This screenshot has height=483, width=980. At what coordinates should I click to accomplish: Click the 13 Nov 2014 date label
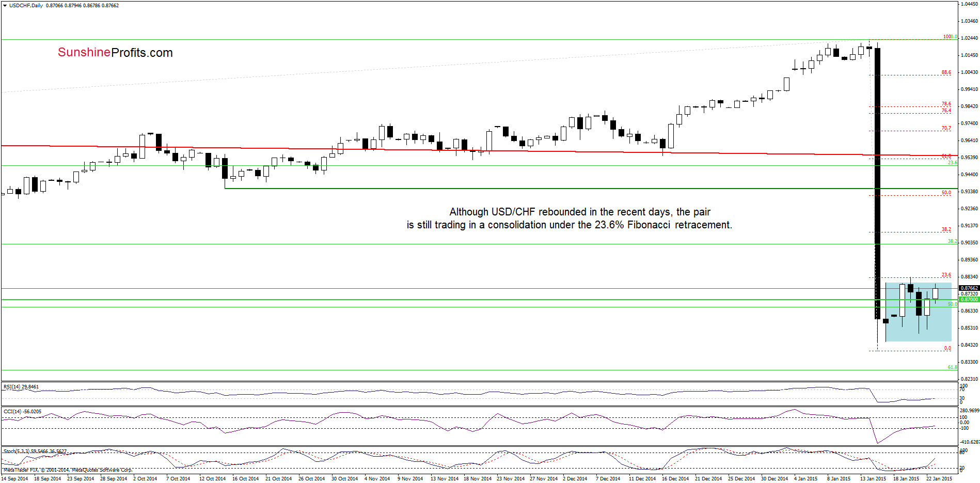pos(444,478)
